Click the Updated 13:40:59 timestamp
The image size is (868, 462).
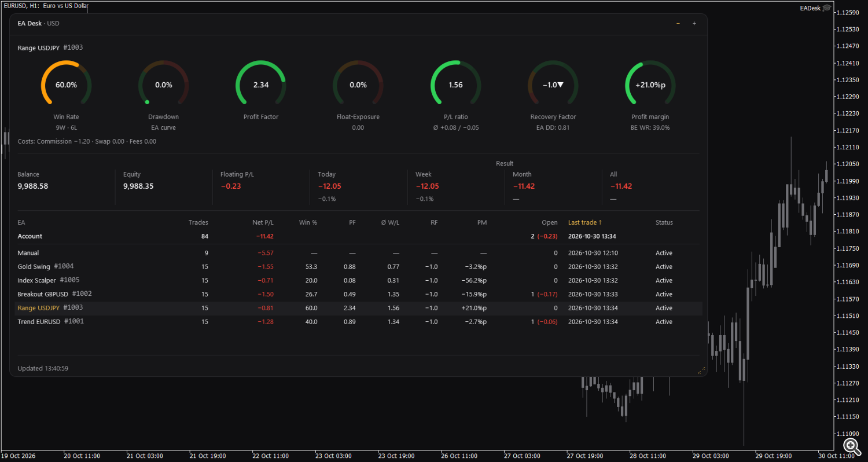[x=43, y=368]
